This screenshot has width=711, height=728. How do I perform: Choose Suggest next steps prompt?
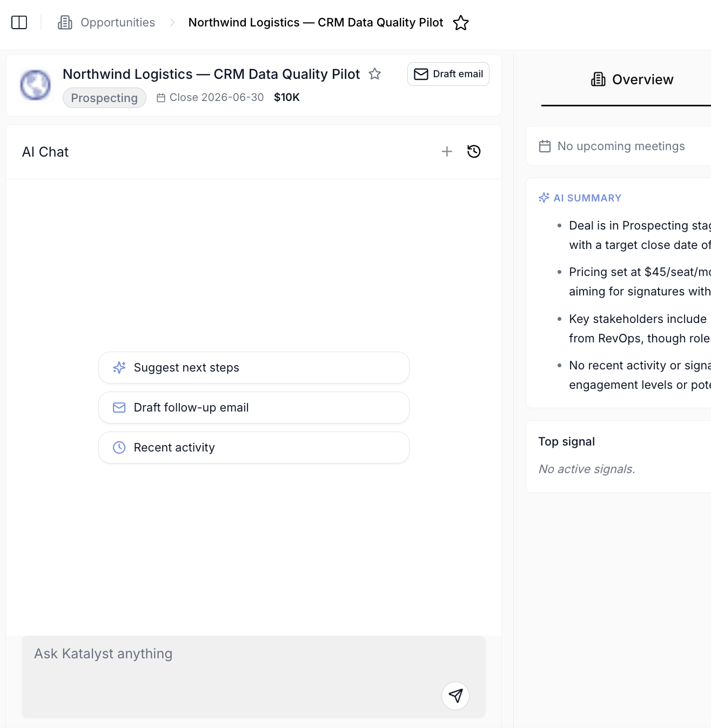254,368
